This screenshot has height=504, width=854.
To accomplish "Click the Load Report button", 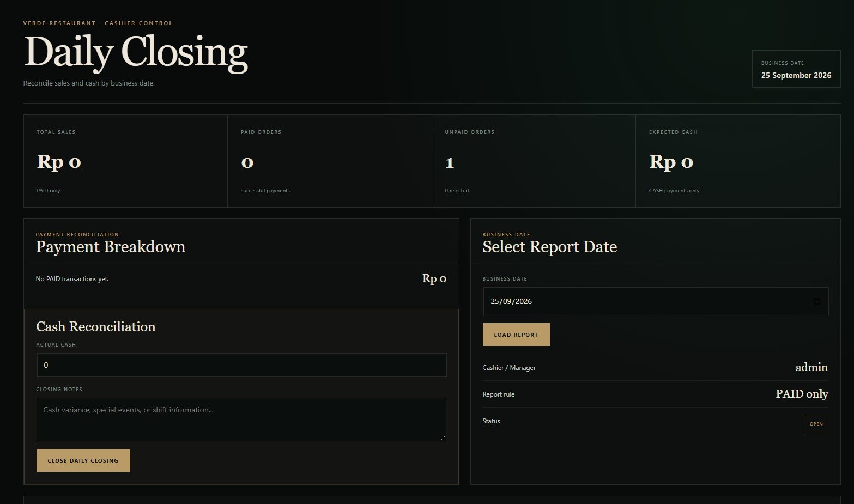I will coord(516,335).
